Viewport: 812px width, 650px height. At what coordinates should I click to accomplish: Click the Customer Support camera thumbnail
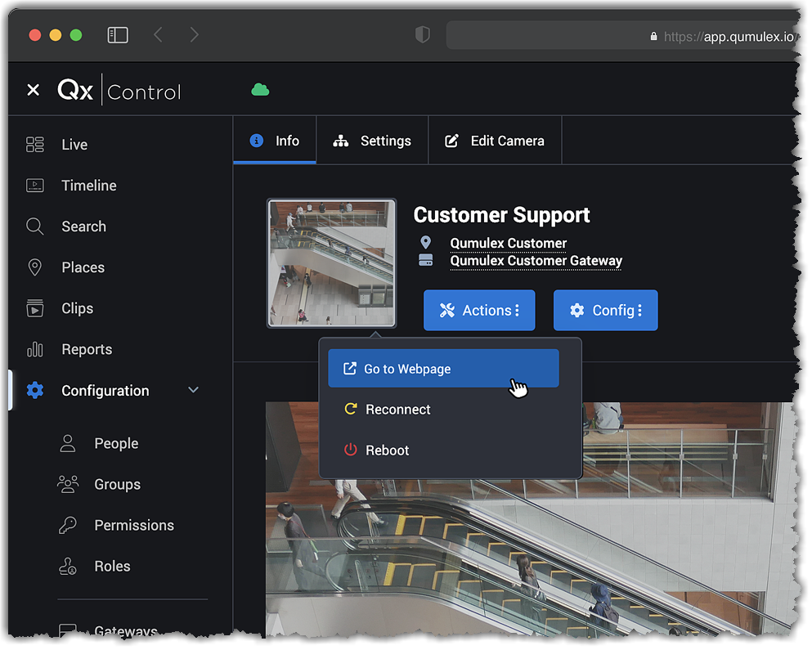[331, 262]
